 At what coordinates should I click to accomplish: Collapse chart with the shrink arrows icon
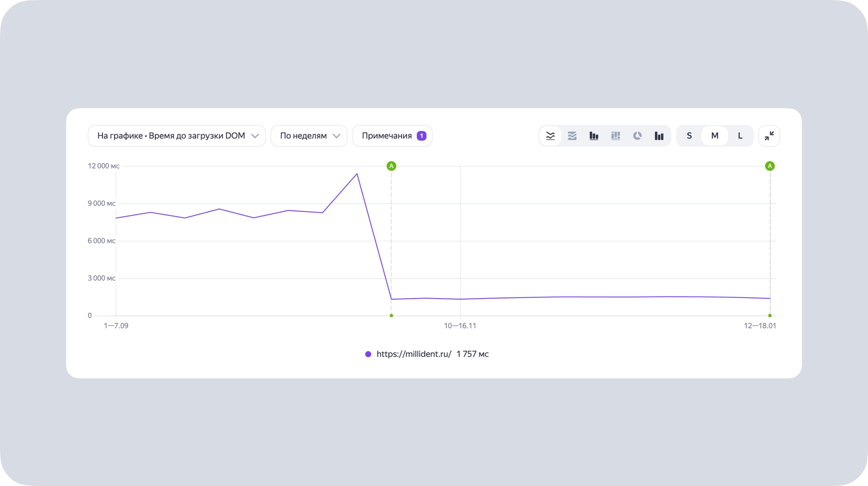[769, 136]
